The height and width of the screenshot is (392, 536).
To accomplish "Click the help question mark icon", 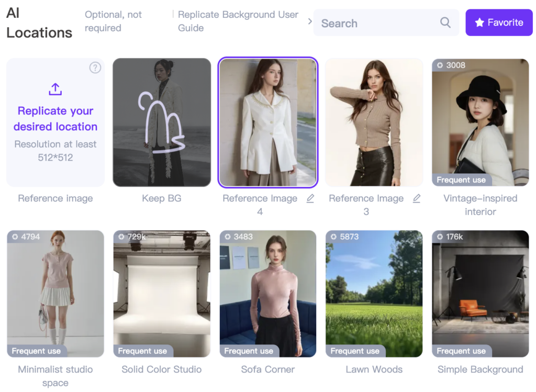I will point(95,68).
